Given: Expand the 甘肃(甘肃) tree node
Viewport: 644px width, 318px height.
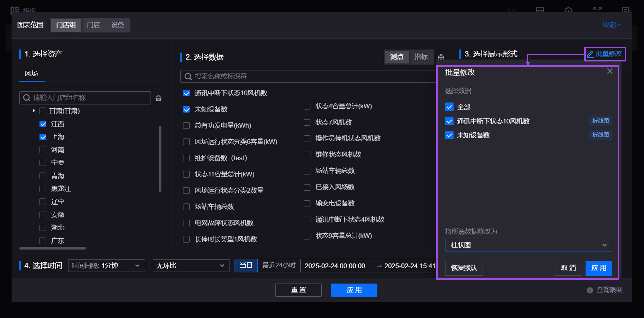Looking at the screenshot, I should [34, 111].
